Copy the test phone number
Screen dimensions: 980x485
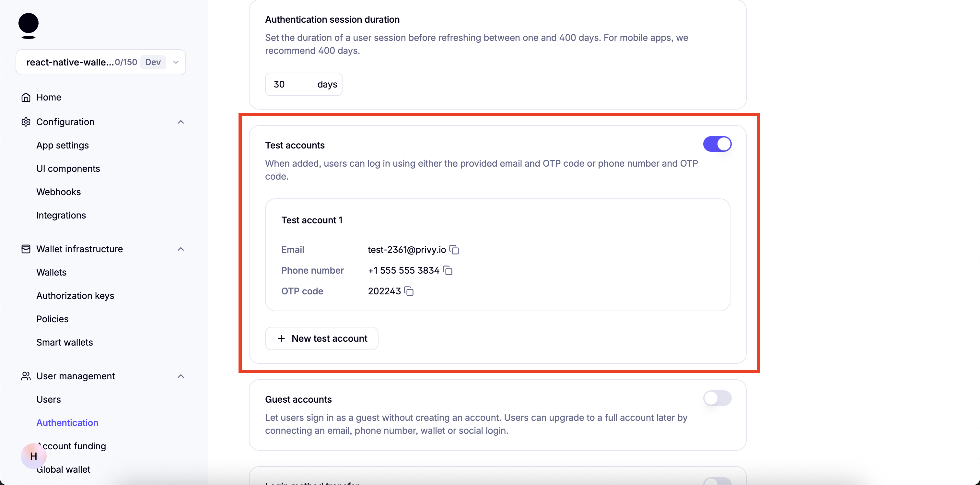click(x=448, y=271)
